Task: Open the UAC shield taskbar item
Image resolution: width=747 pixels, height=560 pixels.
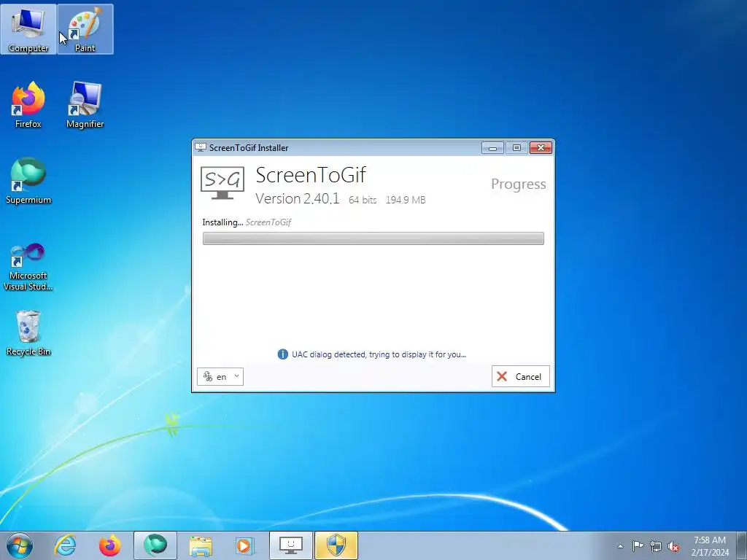Action: coord(336,545)
